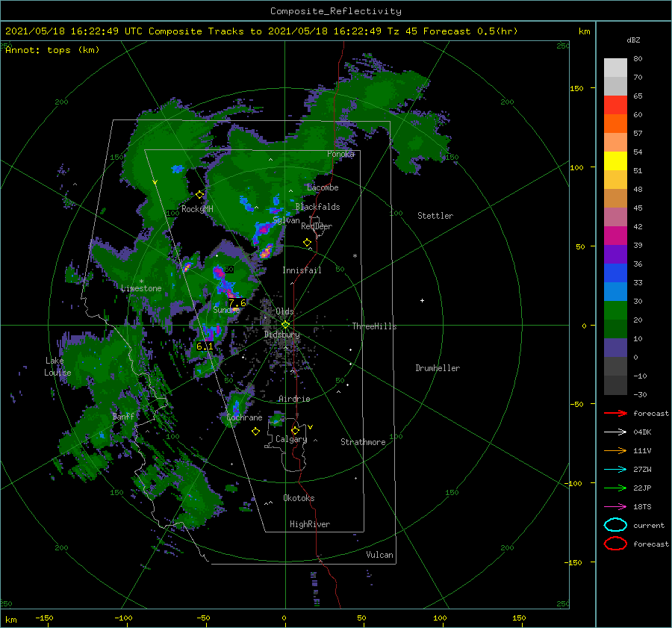Select the light gray 80 dBZ swatch
Screen dimensions: 672x628
pyautogui.click(x=615, y=68)
